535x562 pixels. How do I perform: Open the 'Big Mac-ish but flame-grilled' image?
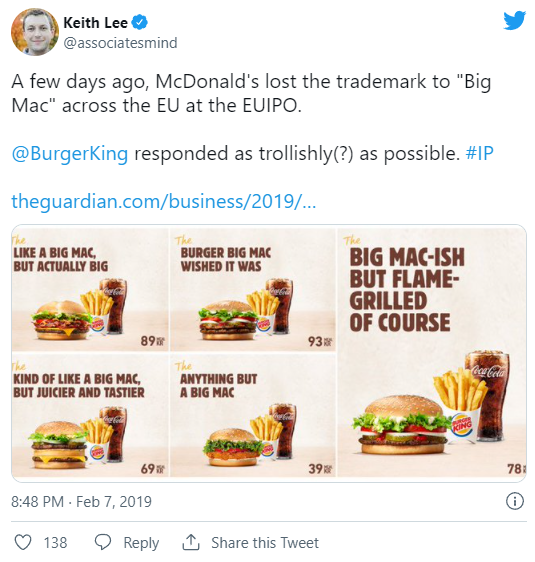coord(432,352)
